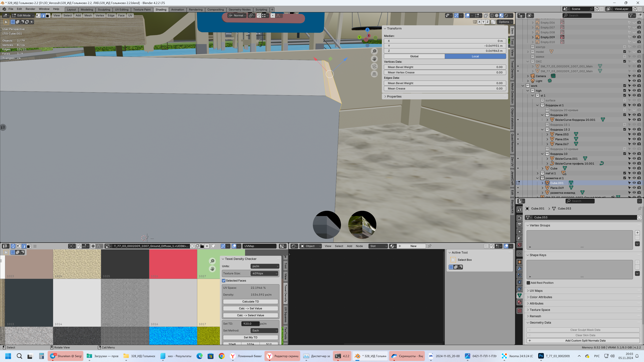This screenshot has height=362, width=644.
Task: Expand the UV Maps panel
Action: (536, 291)
